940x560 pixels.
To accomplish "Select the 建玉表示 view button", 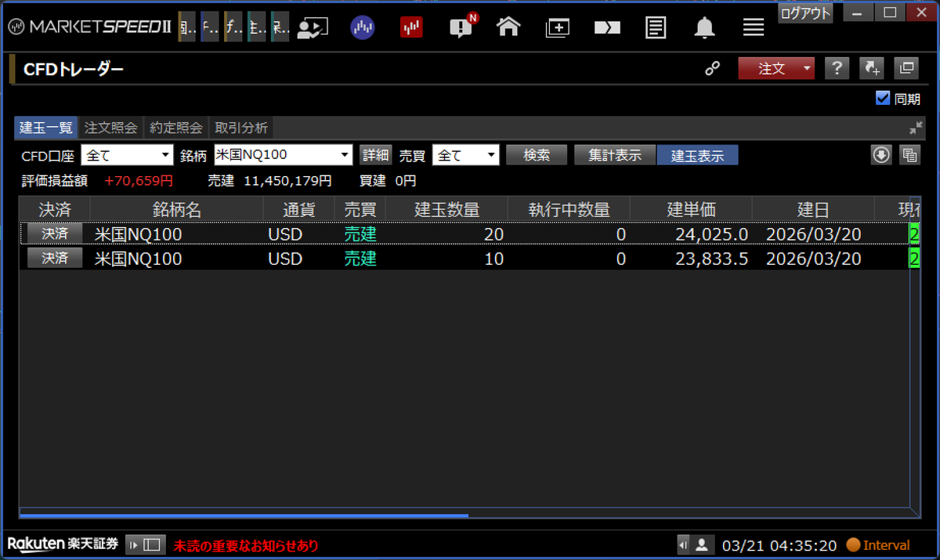I will [697, 155].
